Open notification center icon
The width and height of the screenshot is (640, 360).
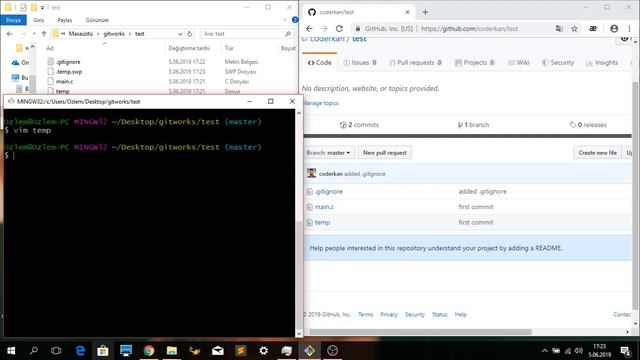point(625,351)
